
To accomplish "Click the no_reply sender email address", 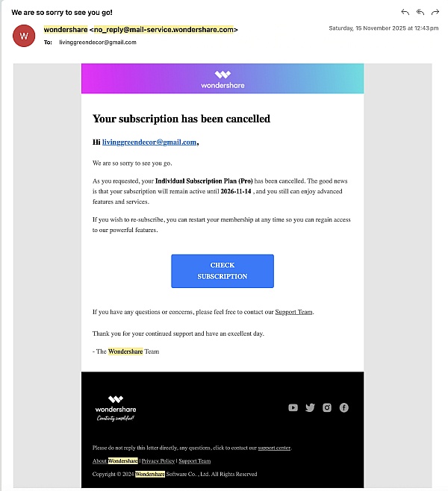I will coord(164,30).
